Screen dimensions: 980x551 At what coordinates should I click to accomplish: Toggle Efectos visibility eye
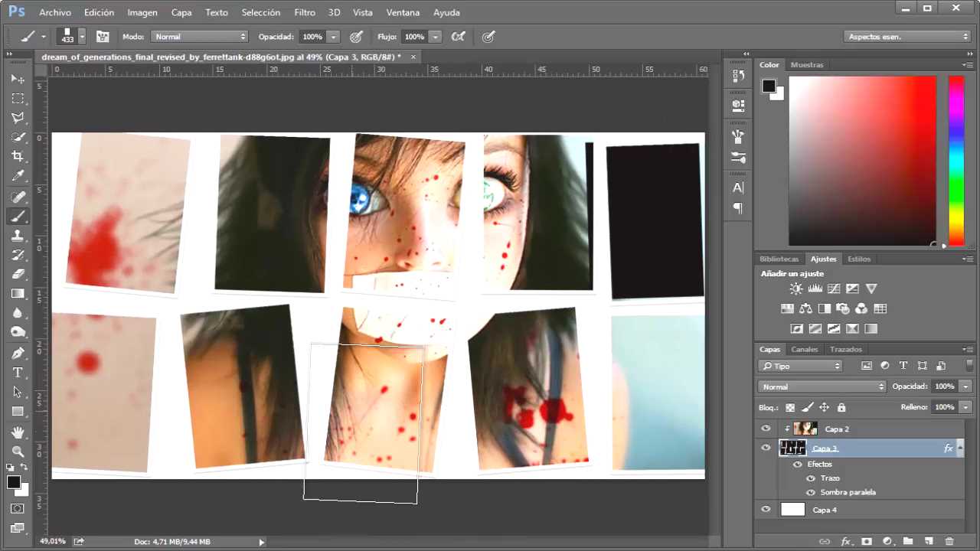pyautogui.click(x=798, y=465)
